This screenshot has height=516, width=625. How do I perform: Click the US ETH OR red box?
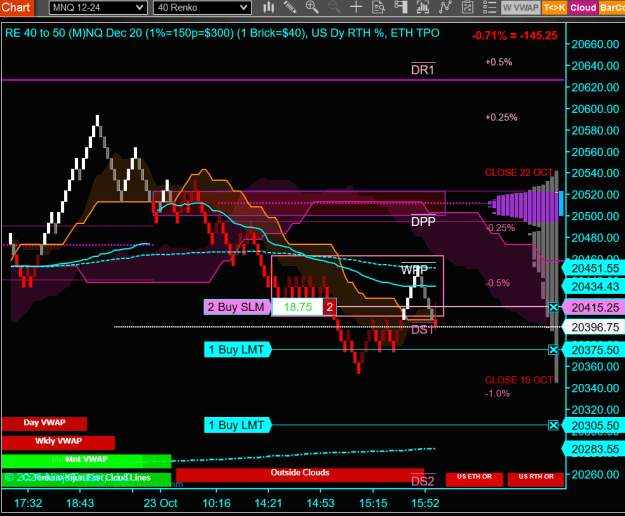[474, 479]
